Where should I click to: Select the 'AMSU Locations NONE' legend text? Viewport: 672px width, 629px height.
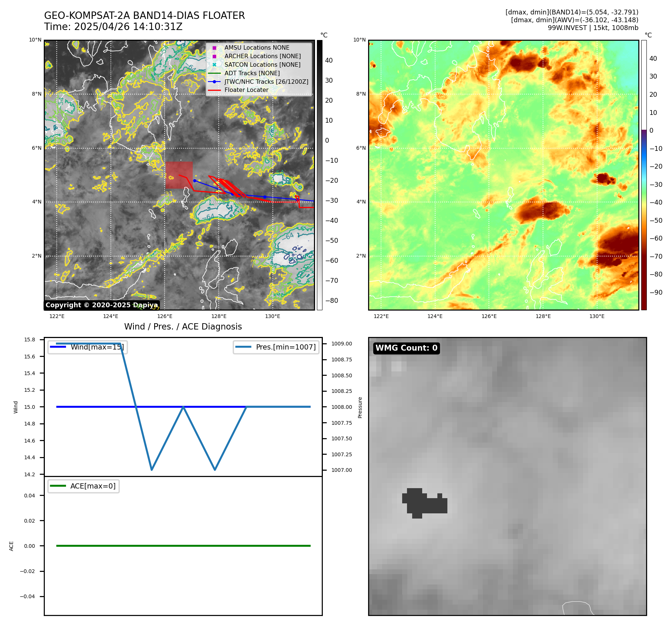click(257, 48)
